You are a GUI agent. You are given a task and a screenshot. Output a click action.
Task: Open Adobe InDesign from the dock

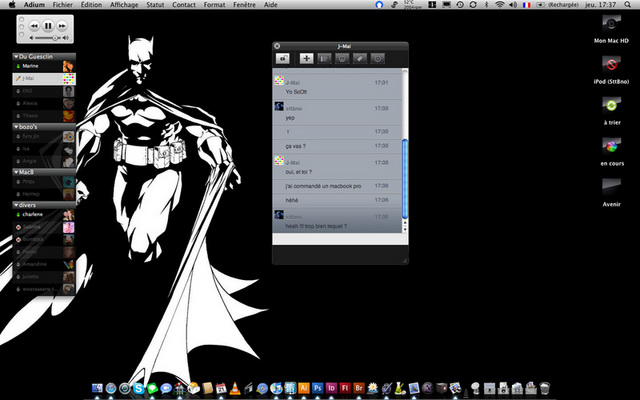[x=331, y=388]
